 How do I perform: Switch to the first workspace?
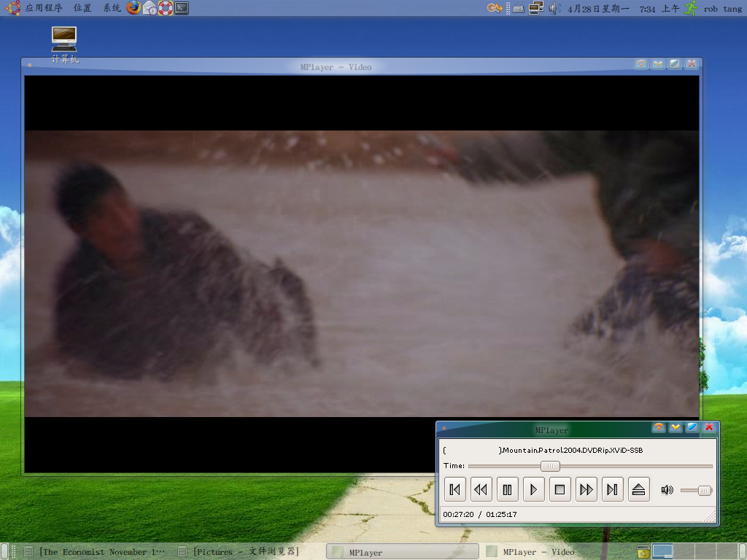662,551
